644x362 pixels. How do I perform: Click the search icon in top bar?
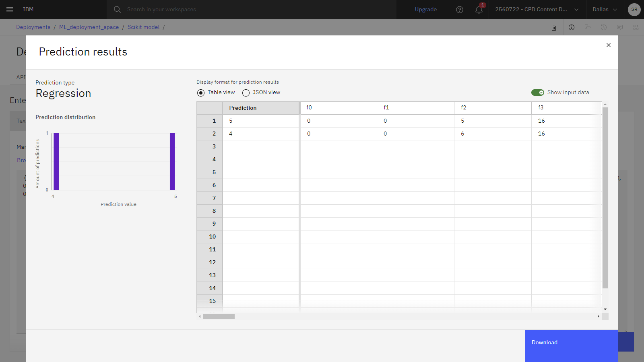(x=117, y=9)
